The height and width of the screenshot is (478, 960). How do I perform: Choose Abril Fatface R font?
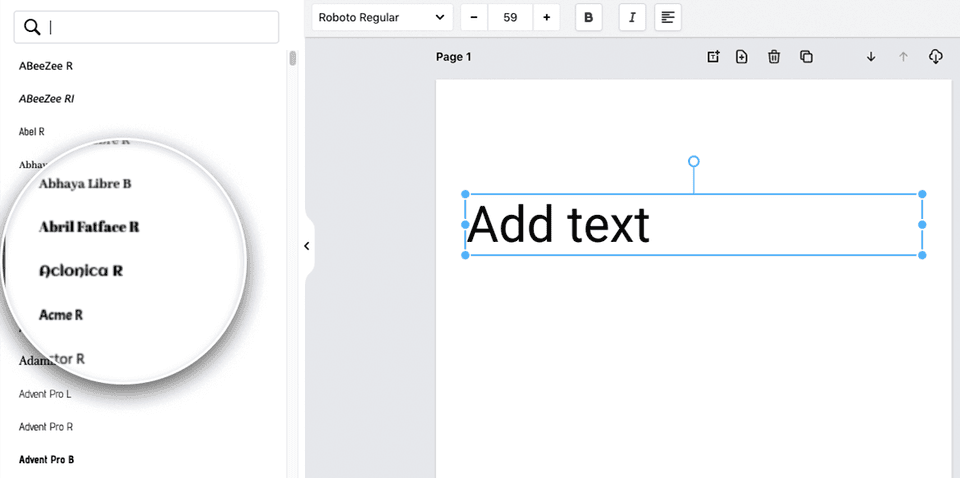click(x=89, y=227)
